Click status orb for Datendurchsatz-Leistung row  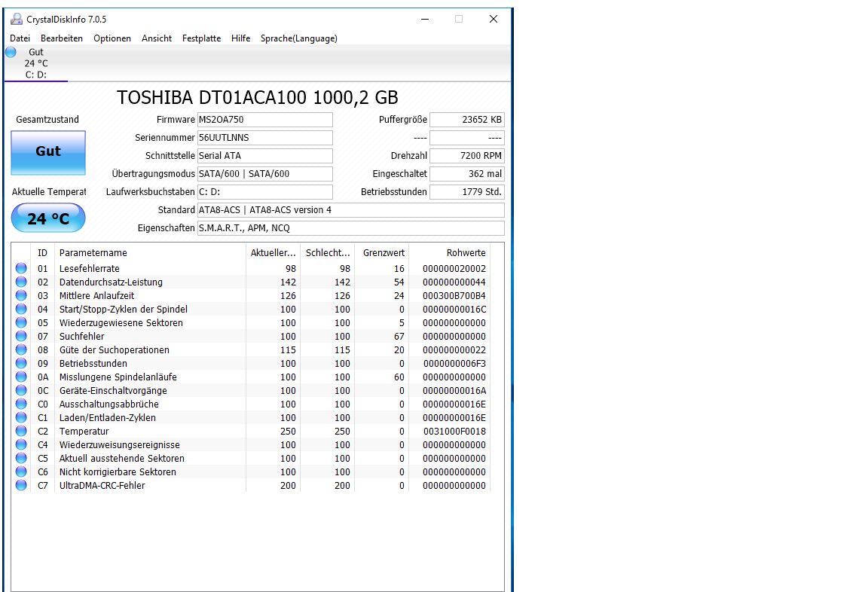coord(21,282)
